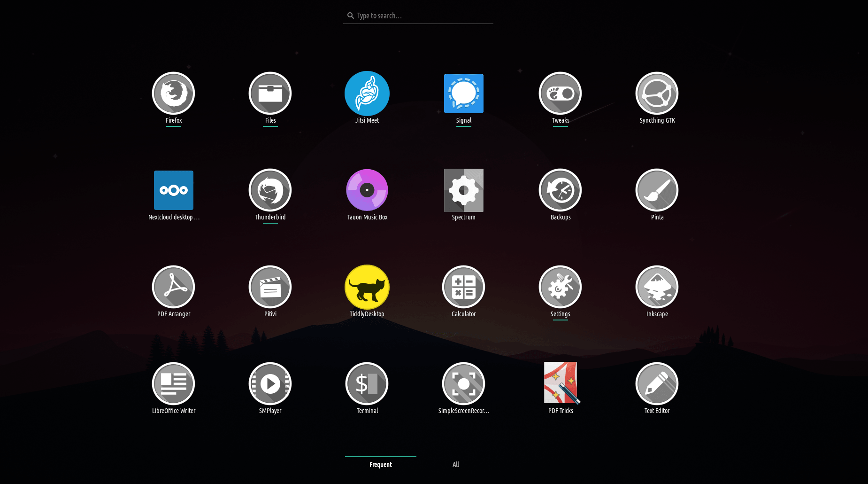Launch the Calculator app
The width and height of the screenshot is (868, 484).
coord(463,287)
